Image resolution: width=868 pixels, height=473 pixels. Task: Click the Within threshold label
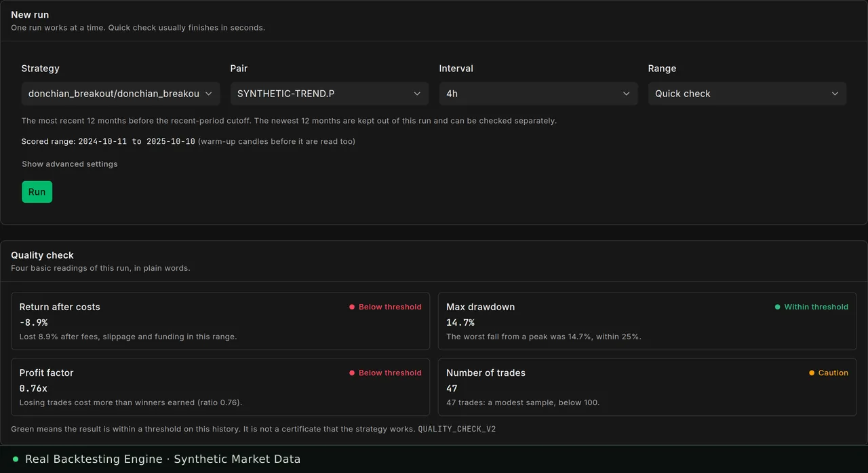tap(816, 307)
